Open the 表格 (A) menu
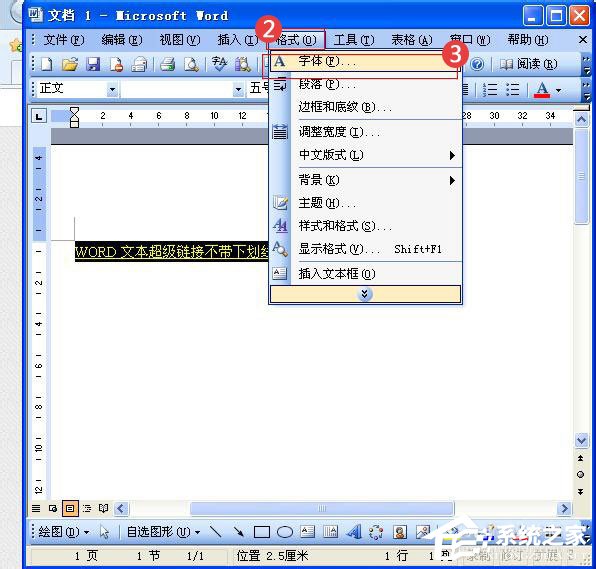The height and width of the screenshot is (569, 596). [412, 40]
